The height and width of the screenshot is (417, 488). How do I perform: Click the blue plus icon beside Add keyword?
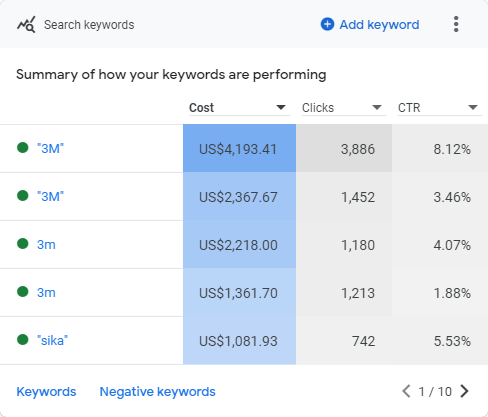(x=327, y=24)
